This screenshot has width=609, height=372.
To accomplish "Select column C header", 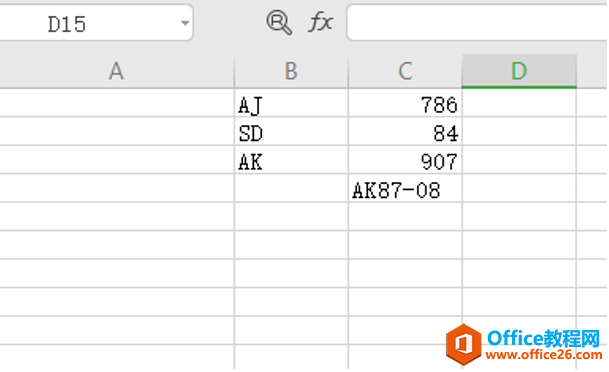I will pos(405,71).
